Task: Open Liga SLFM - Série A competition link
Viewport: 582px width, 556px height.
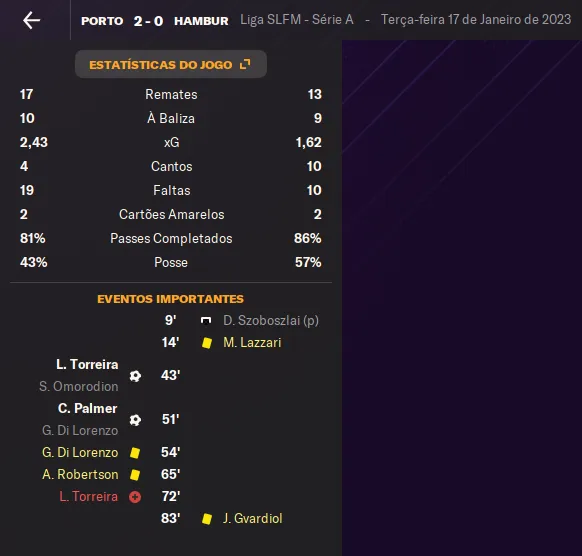Action: (297, 20)
